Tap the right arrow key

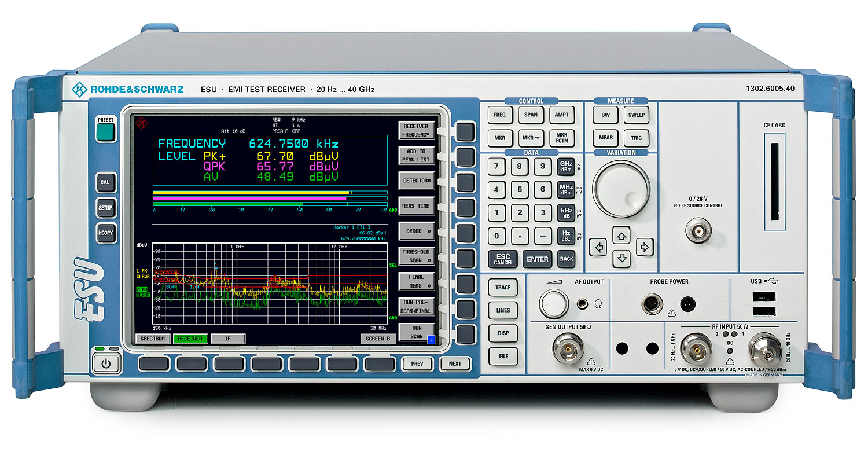point(645,247)
